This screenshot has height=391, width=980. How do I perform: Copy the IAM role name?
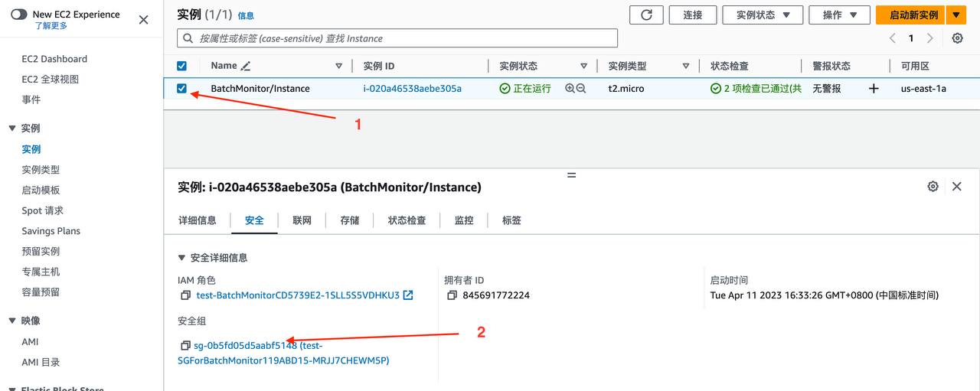185,295
